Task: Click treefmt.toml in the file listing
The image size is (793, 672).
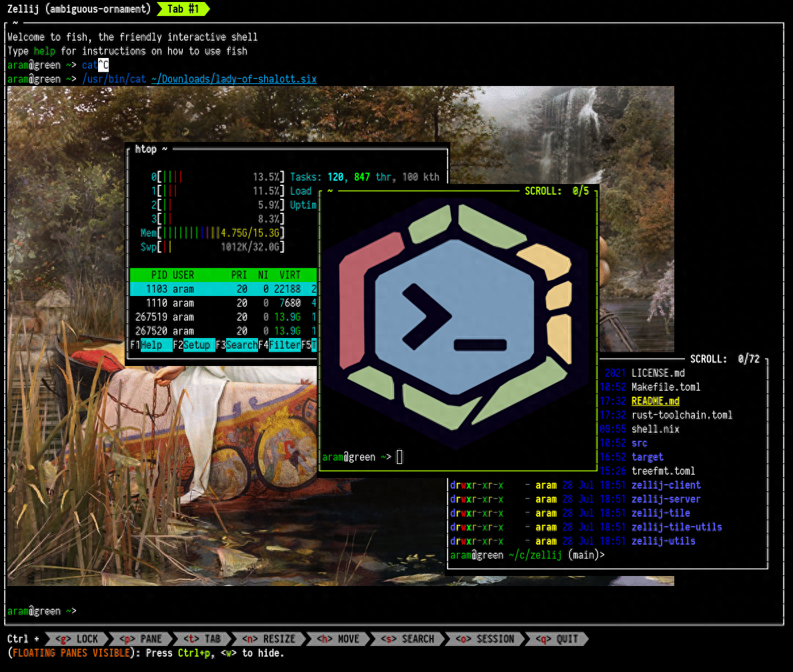Action: [x=663, y=471]
